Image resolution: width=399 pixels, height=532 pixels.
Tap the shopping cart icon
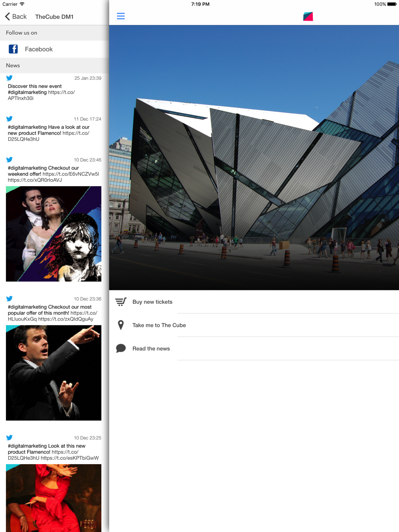click(120, 302)
